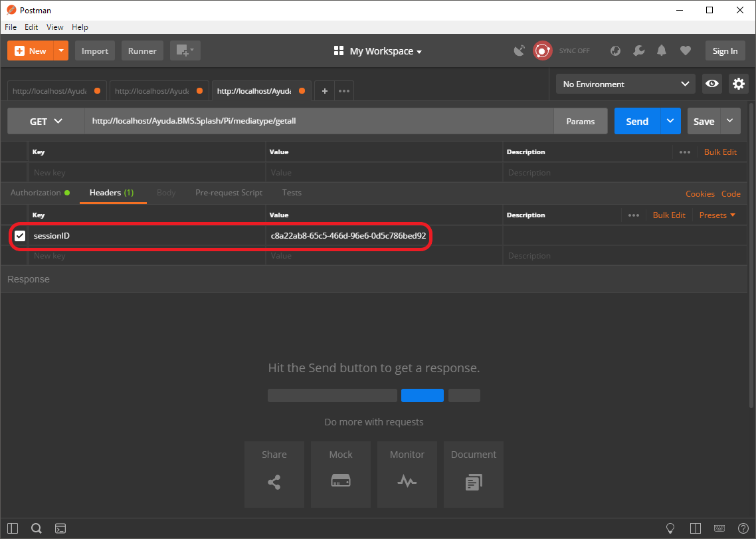This screenshot has height=539, width=756.
Task: Click the params New key field
Action: pyautogui.click(x=147, y=172)
